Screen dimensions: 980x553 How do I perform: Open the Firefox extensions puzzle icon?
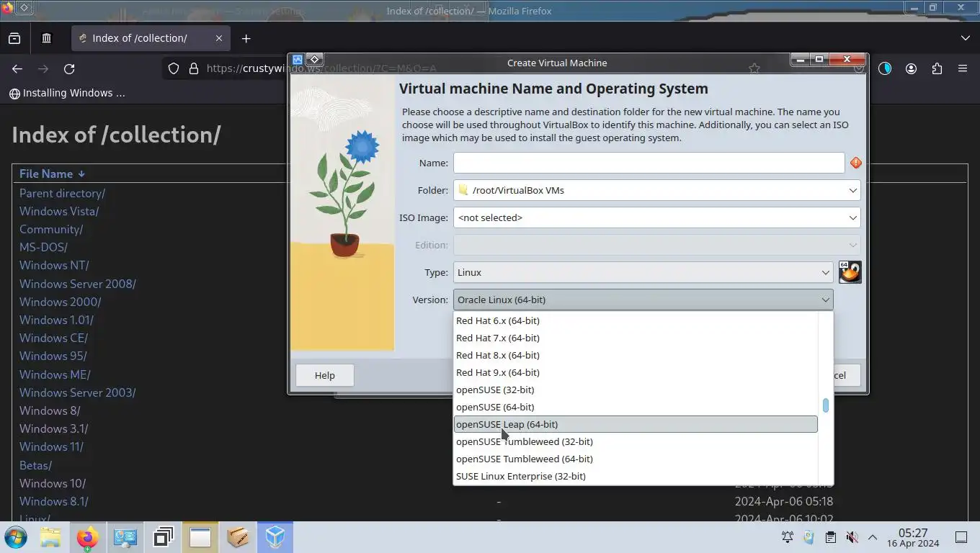[x=937, y=68]
